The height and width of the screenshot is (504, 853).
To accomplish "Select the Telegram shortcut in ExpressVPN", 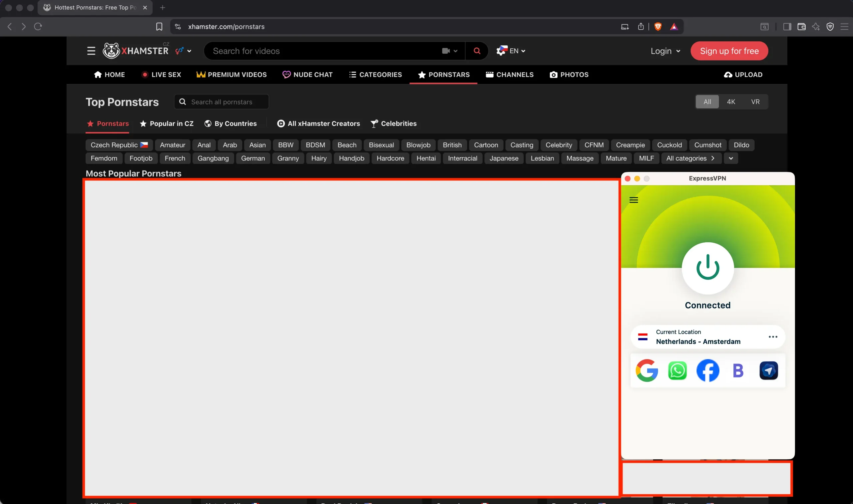I will click(769, 371).
